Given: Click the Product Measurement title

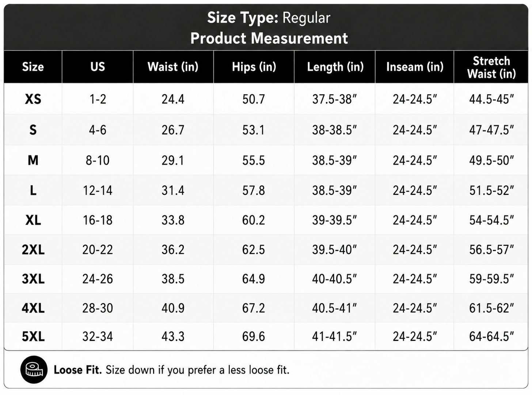Looking at the screenshot, I should [x=269, y=38].
